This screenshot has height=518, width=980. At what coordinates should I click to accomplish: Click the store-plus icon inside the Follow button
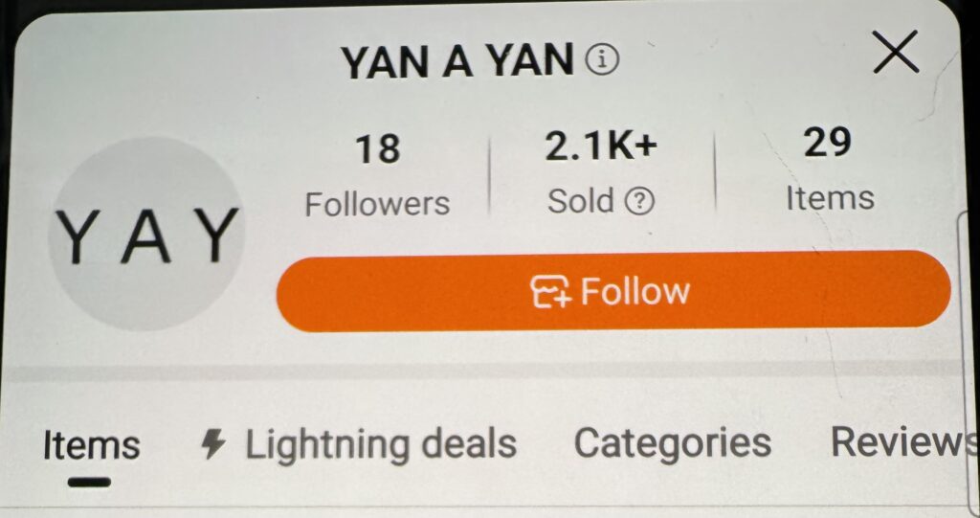click(x=551, y=292)
